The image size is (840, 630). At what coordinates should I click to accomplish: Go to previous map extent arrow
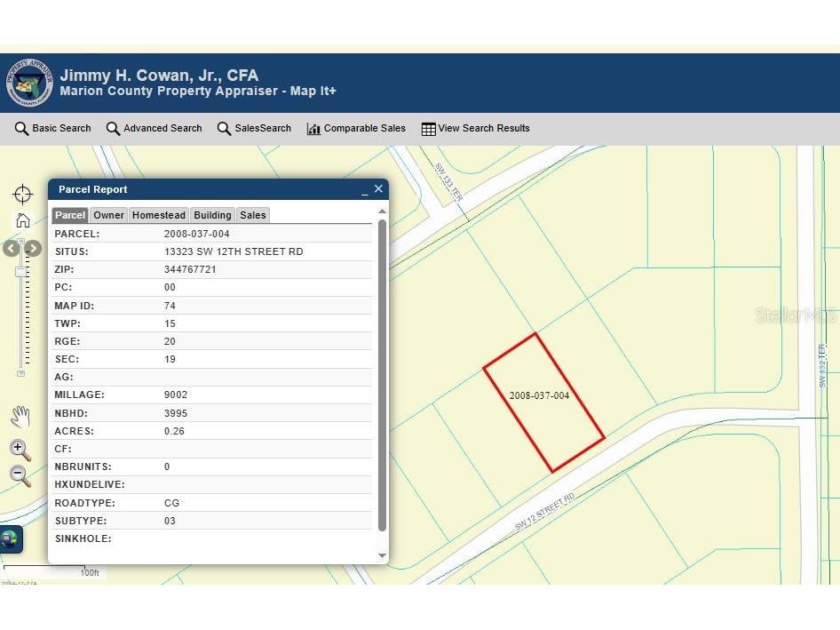[11, 249]
